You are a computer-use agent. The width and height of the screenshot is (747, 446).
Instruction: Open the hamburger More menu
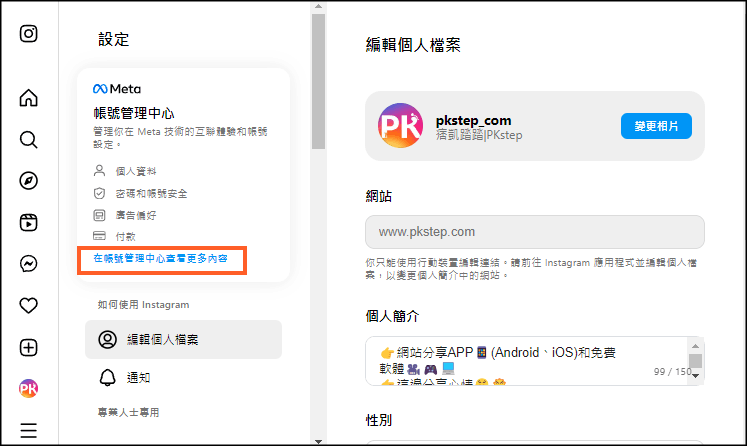pyautogui.click(x=29, y=430)
